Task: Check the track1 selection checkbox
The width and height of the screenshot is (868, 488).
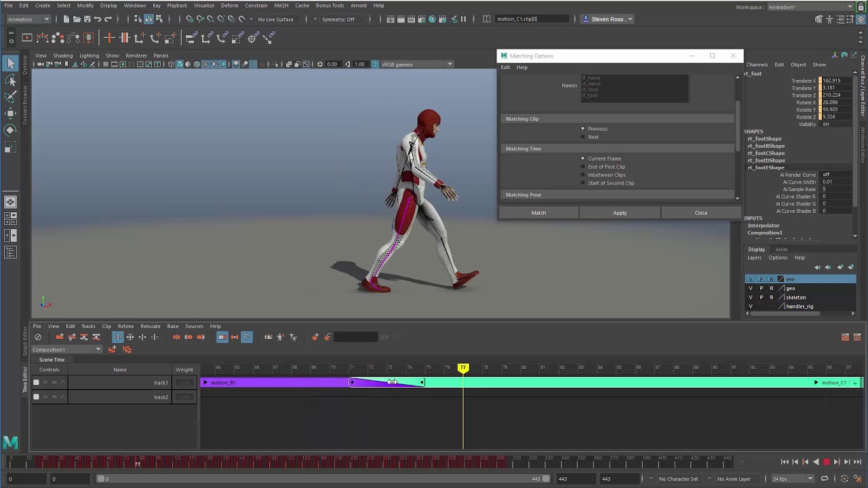Action: [36, 382]
